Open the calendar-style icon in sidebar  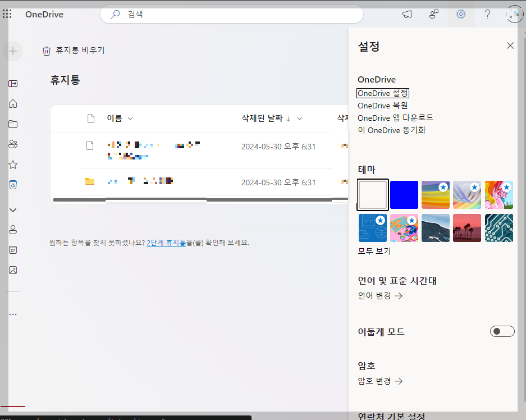point(13,250)
